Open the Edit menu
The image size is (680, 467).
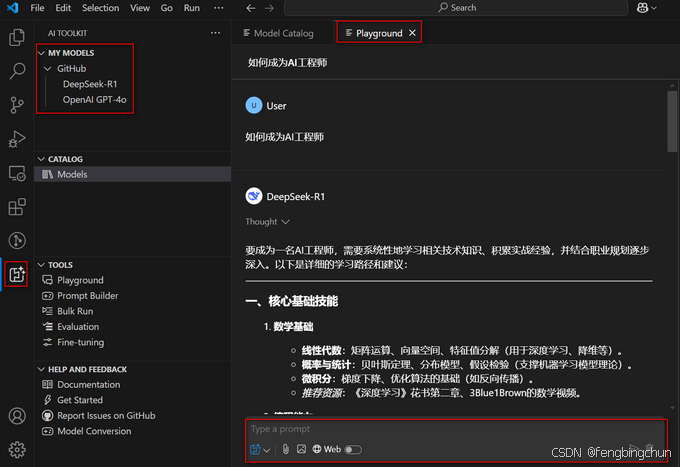pyautogui.click(x=63, y=8)
